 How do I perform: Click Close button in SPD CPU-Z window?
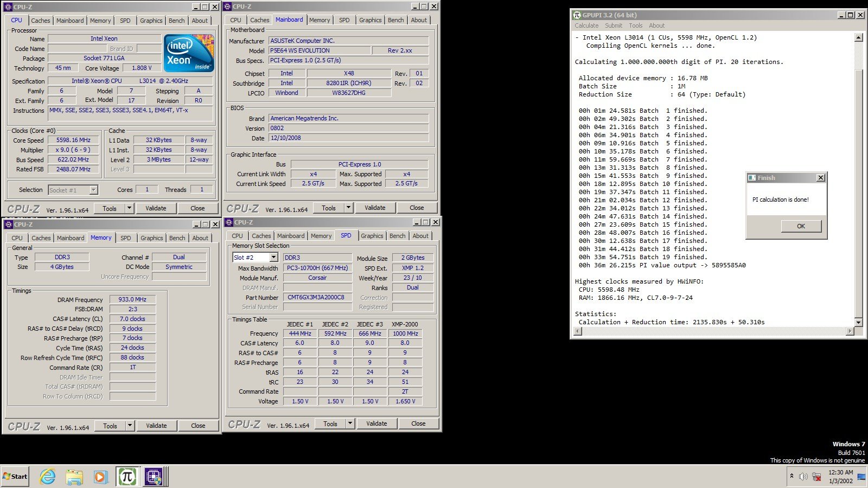[418, 423]
